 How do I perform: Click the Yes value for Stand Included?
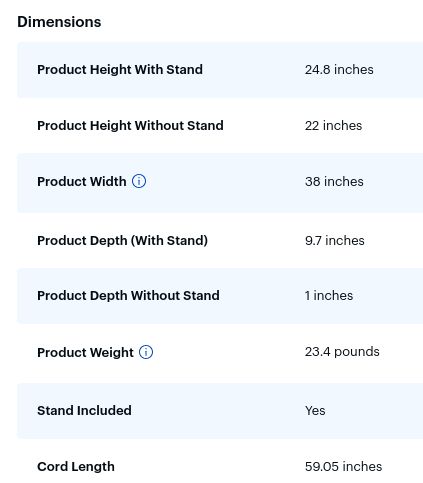click(x=315, y=410)
